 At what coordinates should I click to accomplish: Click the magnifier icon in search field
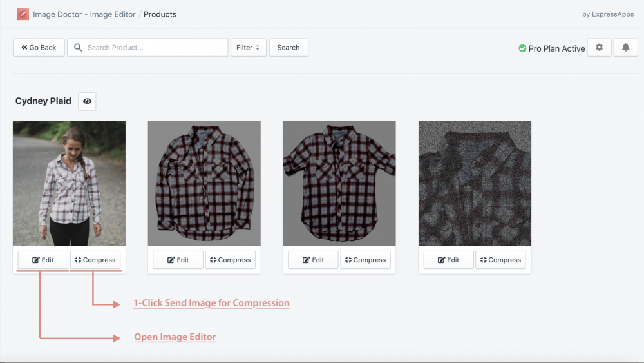click(78, 48)
